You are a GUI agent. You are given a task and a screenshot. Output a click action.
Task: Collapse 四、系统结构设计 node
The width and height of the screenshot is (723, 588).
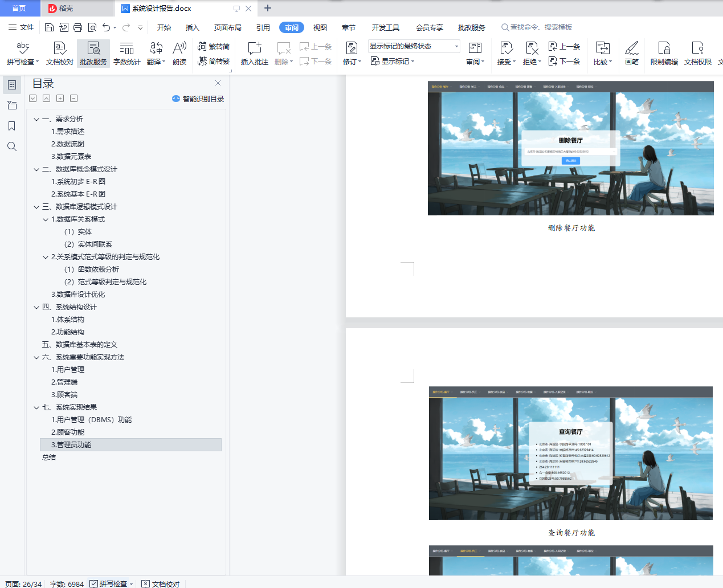point(36,307)
